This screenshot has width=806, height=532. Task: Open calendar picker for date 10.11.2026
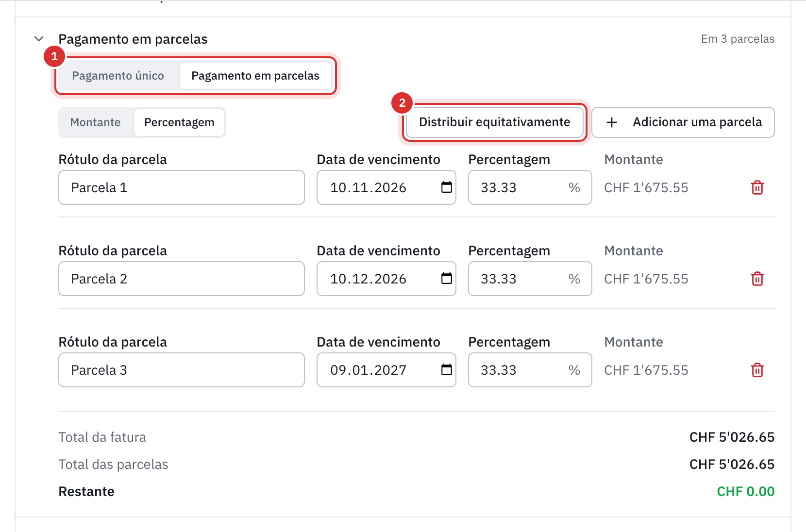[447, 187]
